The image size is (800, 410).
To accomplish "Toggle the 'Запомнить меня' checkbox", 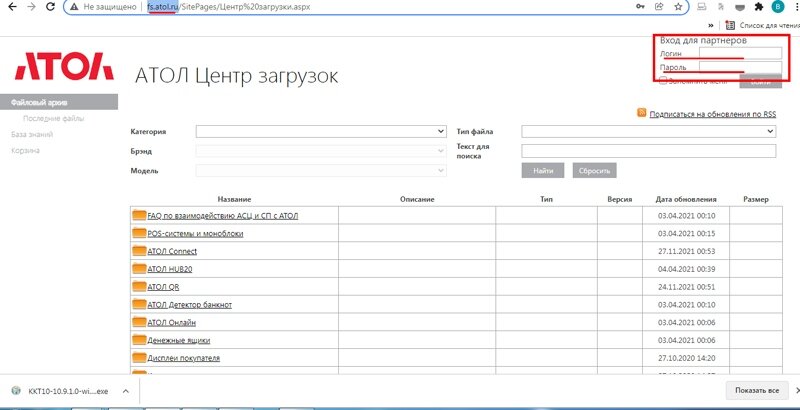I will (x=663, y=81).
